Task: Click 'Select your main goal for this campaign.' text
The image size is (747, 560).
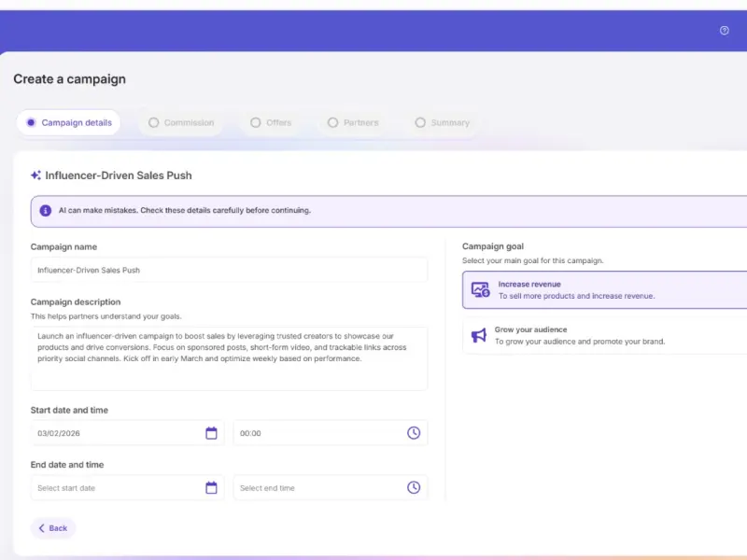Action: pyautogui.click(x=532, y=260)
